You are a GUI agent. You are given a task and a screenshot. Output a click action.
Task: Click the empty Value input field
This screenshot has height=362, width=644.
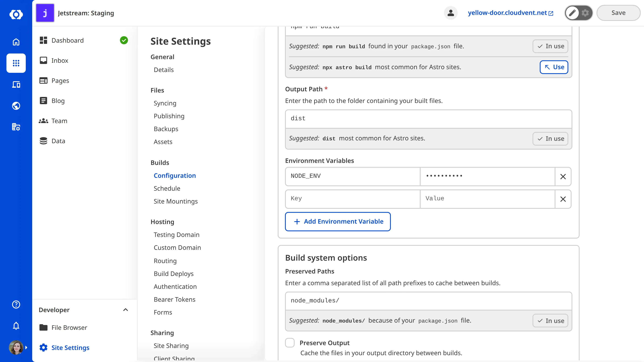tap(487, 199)
